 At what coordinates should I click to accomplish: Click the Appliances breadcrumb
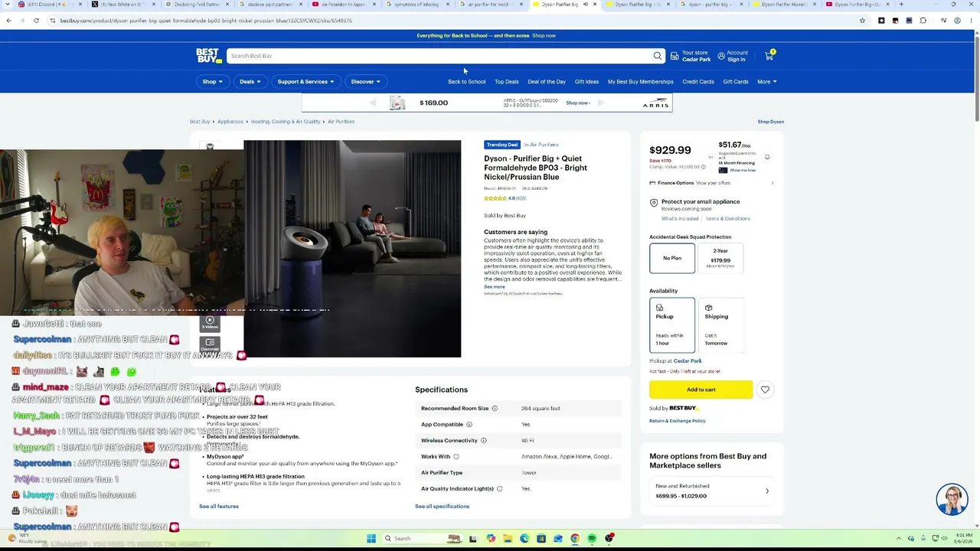pyautogui.click(x=230, y=122)
